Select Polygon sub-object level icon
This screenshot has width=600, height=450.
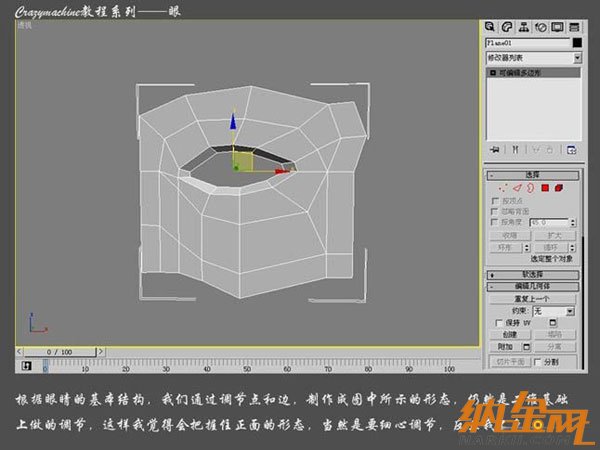[x=545, y=188]
